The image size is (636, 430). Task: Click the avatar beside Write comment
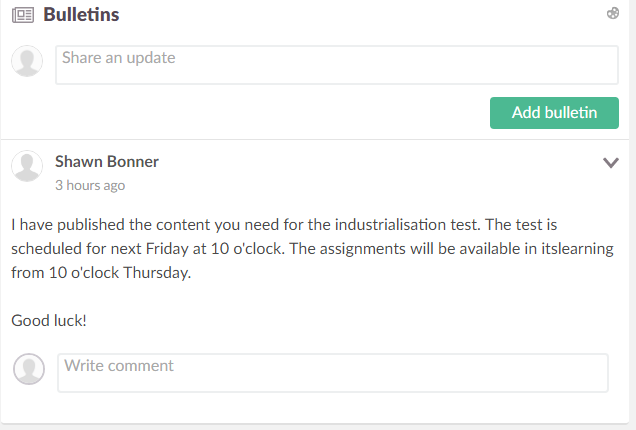[x=29, y=369]
